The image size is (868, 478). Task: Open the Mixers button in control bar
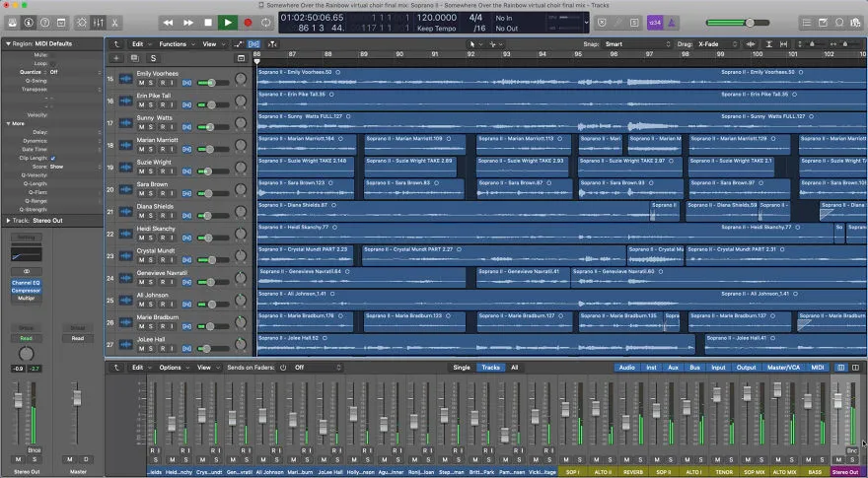98,23
